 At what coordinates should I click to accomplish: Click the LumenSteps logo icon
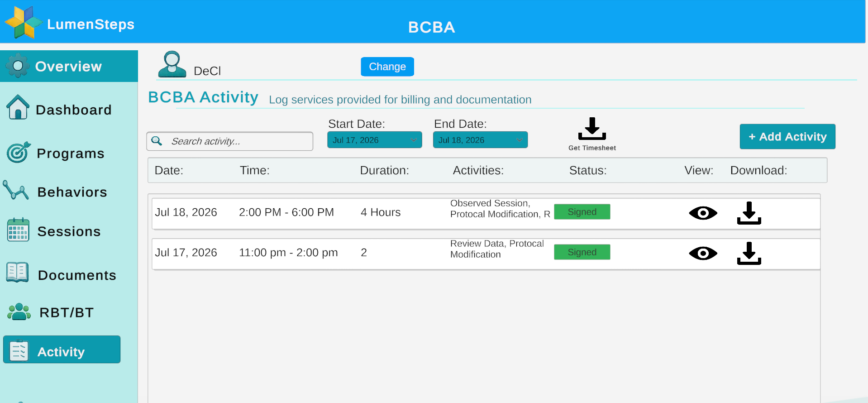click(x=24, y=23)
